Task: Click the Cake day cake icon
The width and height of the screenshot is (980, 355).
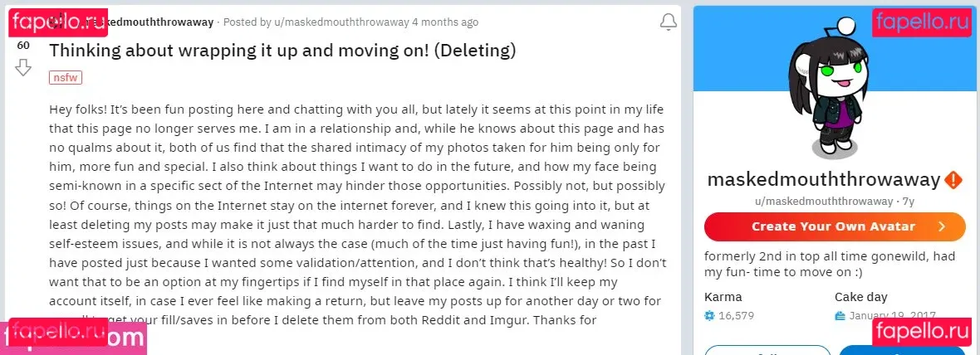Action: click(840, 315)
